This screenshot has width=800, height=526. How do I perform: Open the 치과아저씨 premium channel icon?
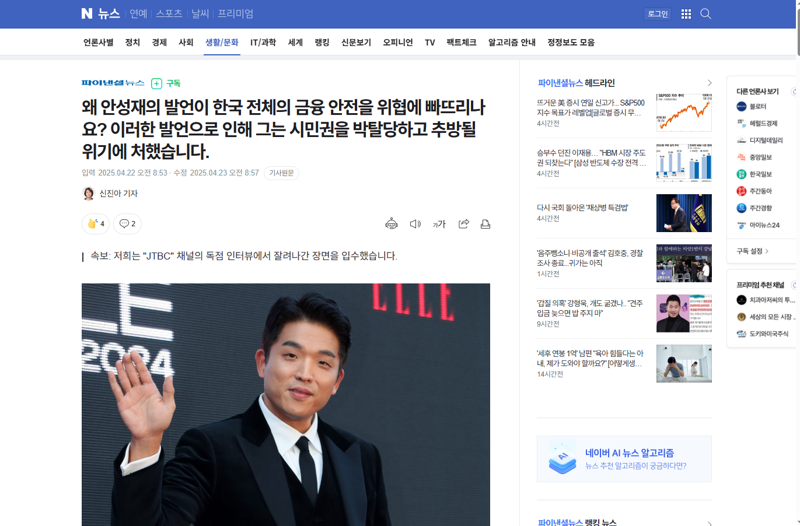point(741,300)
